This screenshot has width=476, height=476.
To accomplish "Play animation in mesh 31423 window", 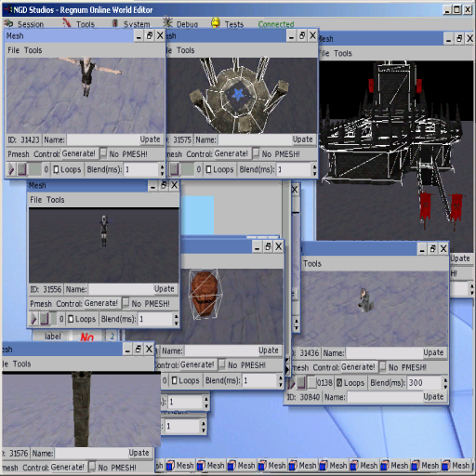I will click(x=11, y=169).
